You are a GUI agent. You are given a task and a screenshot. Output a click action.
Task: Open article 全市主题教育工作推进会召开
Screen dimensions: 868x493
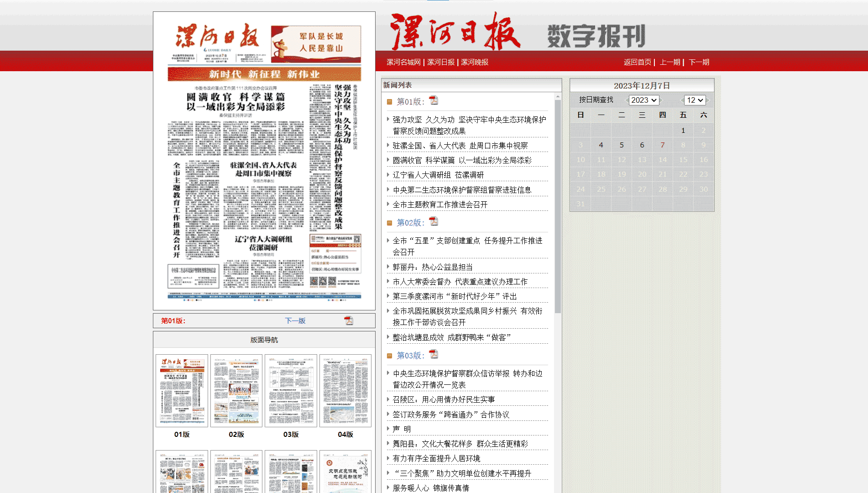pyautogui.click(x=440, y=205)
